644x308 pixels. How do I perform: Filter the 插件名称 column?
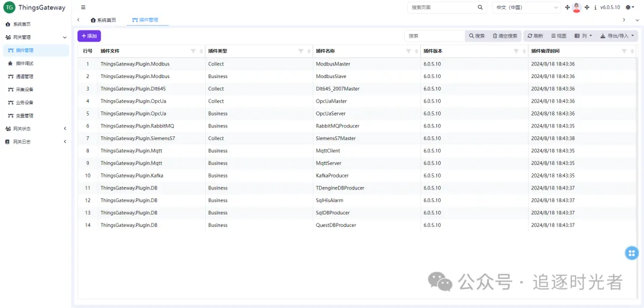point(408,51)
